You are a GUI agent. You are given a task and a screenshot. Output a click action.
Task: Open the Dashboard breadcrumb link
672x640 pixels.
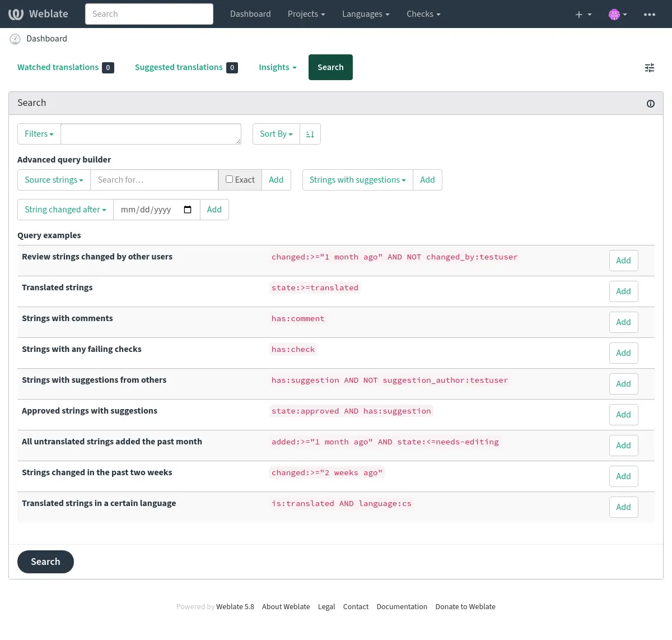pos(46,39)
